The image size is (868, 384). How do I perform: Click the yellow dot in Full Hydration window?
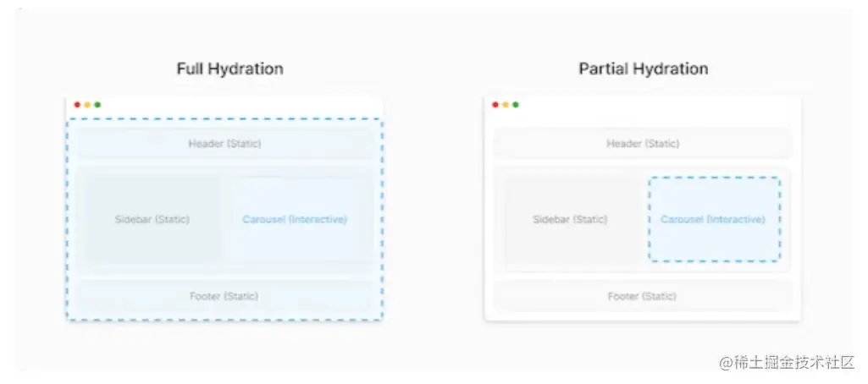click(87, 105)
